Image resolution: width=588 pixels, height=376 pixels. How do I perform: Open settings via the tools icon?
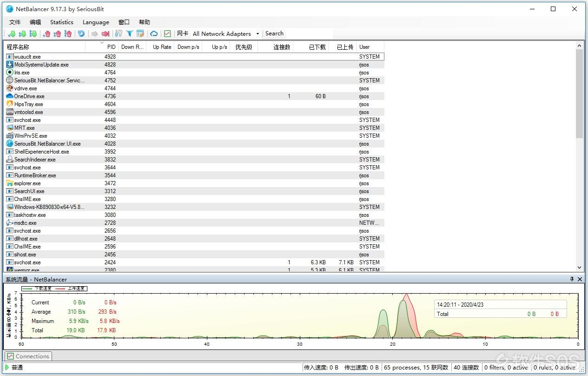coord(119,34)
